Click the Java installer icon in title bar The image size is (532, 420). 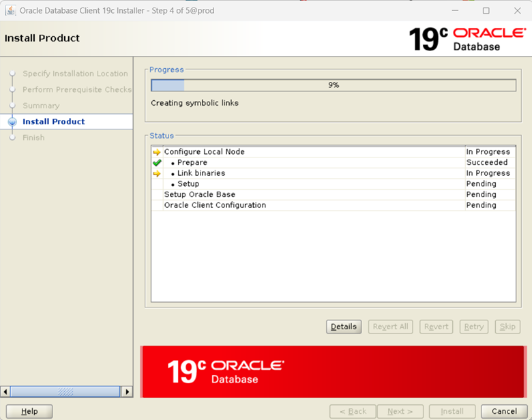10,10
